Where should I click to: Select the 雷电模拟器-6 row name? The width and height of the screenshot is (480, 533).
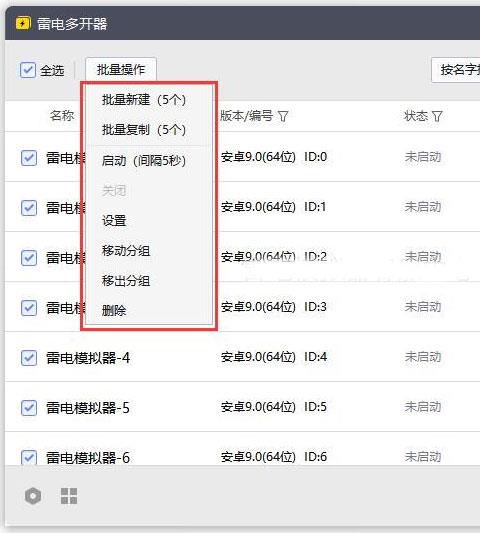(88, 458)
